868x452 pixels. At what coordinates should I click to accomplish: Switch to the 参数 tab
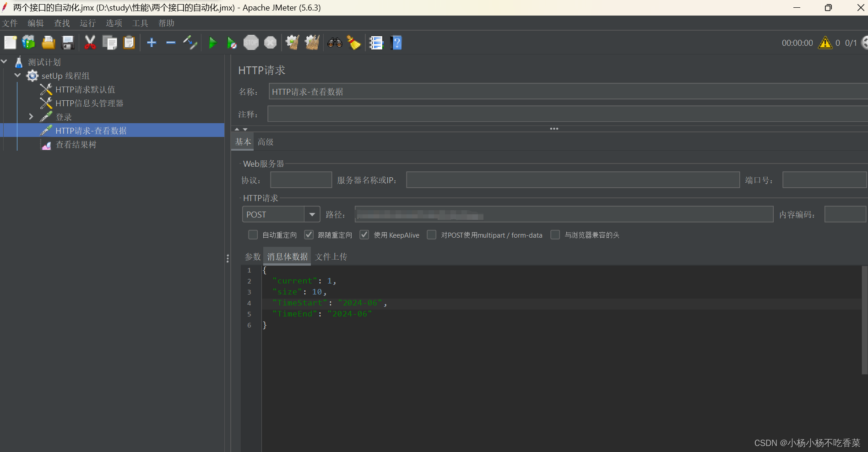pos(253,257)
